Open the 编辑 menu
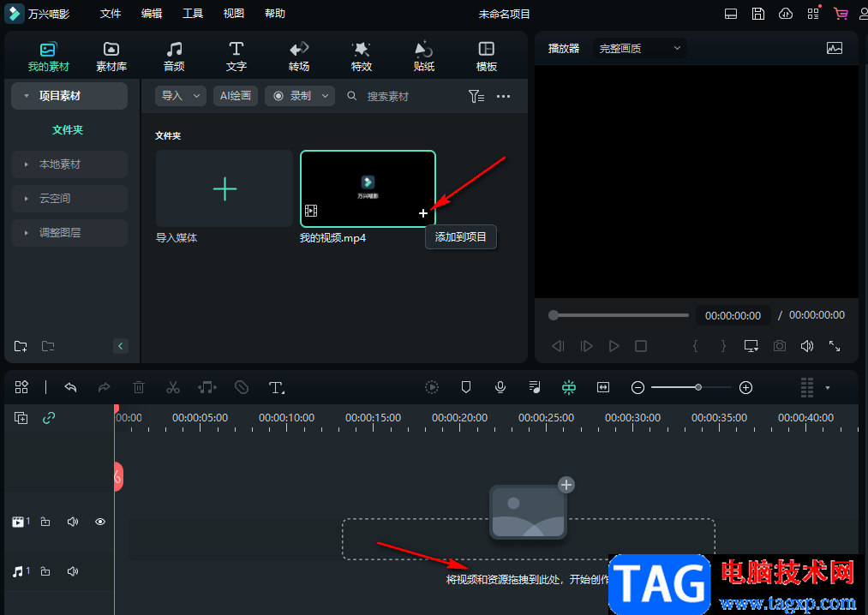 pyautogui.click(x=151, y=14)
